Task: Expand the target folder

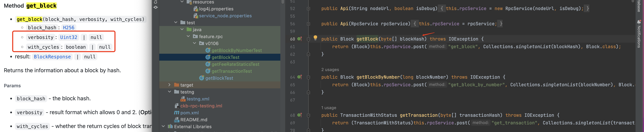Action: [x=170, y=85]
